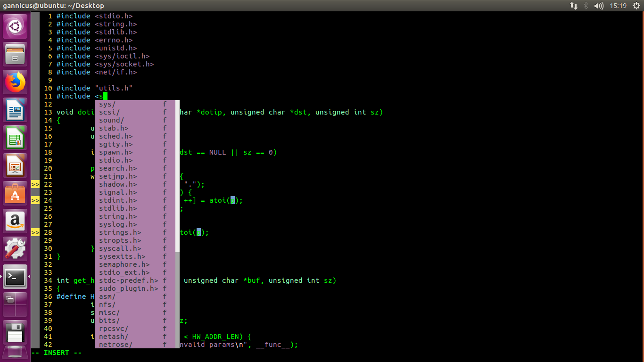Open the network connections indicator
The image size is (644, 362).
(x=574, y=6)
